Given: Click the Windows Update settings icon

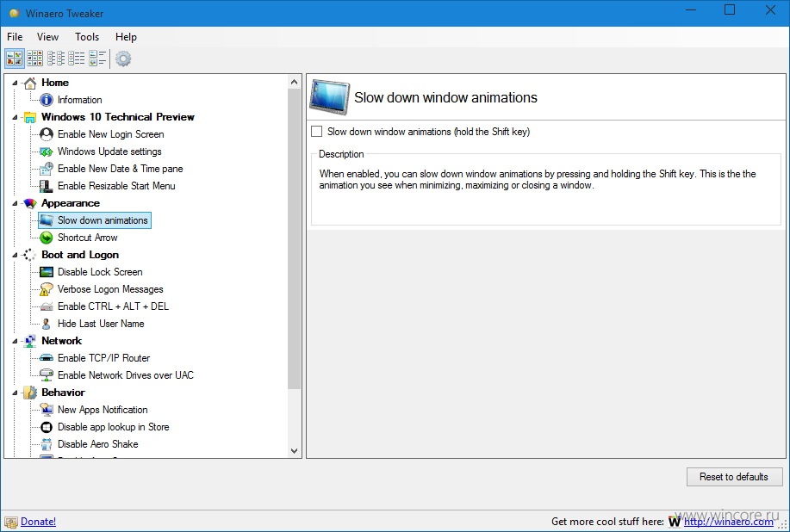Looking at the screenshot, I should tap(47, 152).
